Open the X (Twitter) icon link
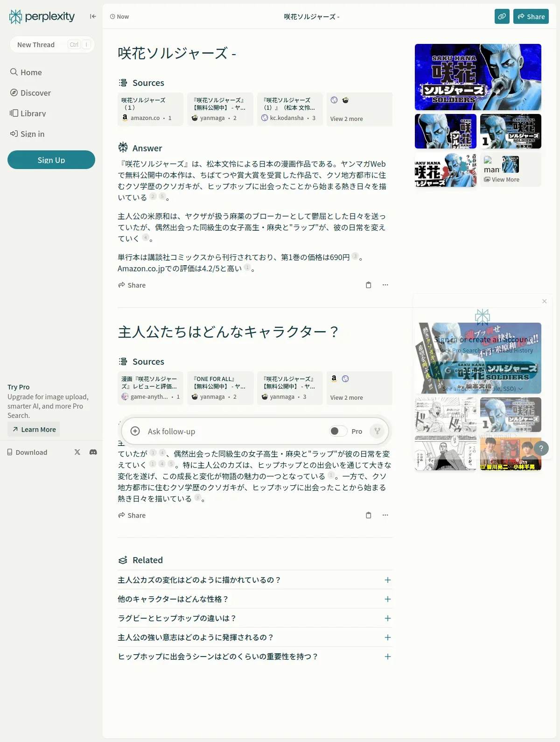The width and height of the screenshot is (560, 742). coord(77,452)
